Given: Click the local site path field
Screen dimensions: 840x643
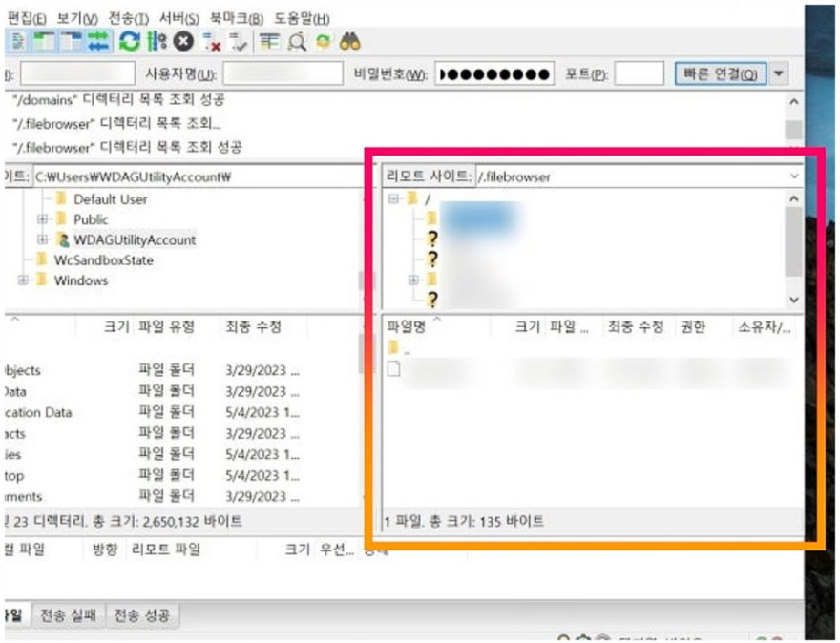Looking at the screenshot, I should pos(199,176).
